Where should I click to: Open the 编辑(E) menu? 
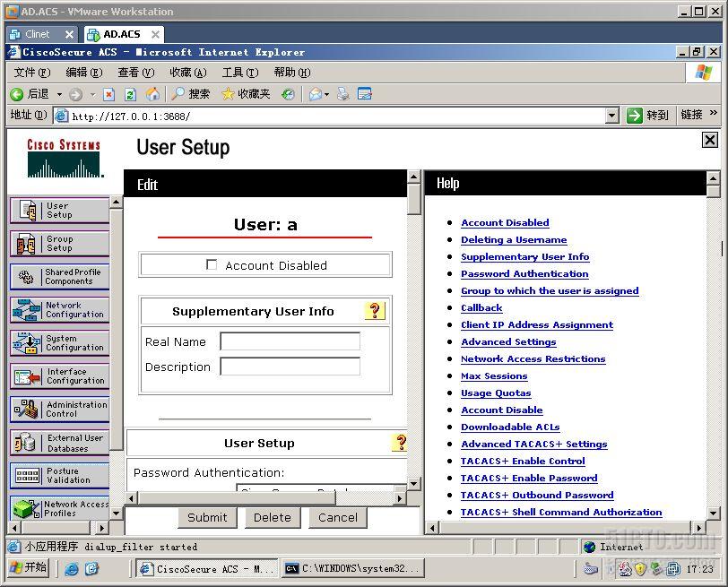[84, 73]
